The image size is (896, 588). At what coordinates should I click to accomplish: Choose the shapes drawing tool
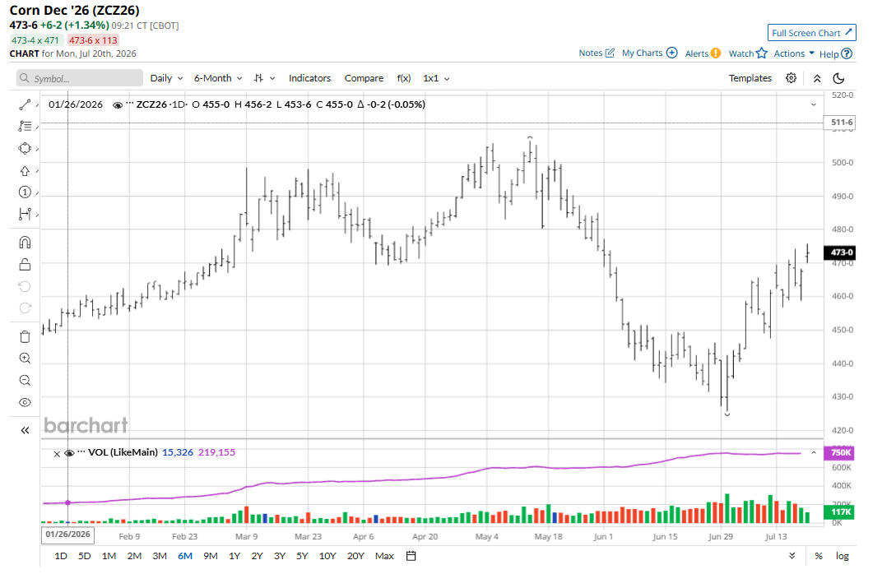pyautogui.click(x=25, y=149)
